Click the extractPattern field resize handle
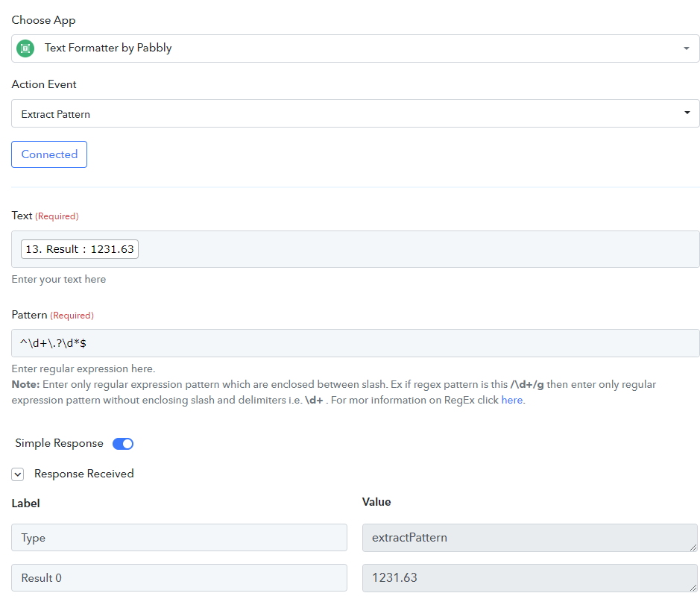Viewport: 700px width, 596px height. [693, 547]
